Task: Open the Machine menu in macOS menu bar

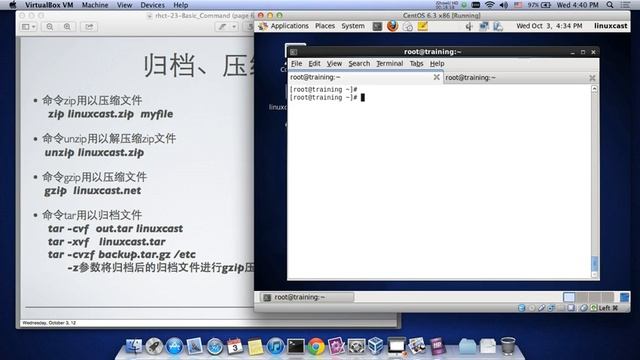Action: coord(95,5)
